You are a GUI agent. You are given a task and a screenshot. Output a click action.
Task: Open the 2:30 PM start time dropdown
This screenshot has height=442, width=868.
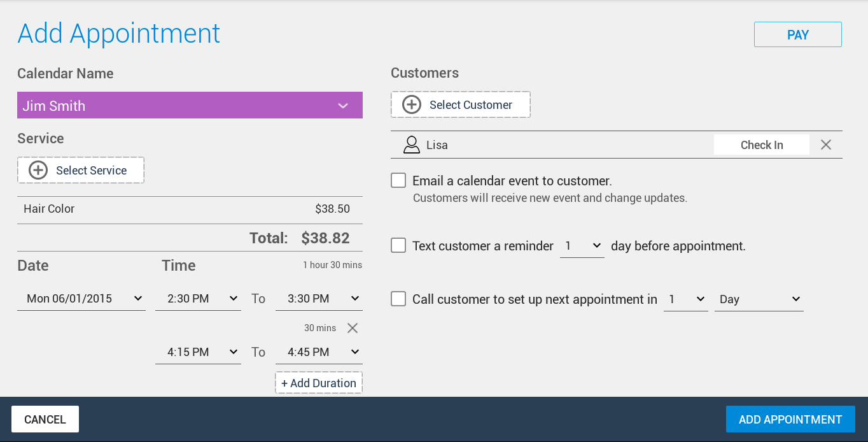pos(198,298)
